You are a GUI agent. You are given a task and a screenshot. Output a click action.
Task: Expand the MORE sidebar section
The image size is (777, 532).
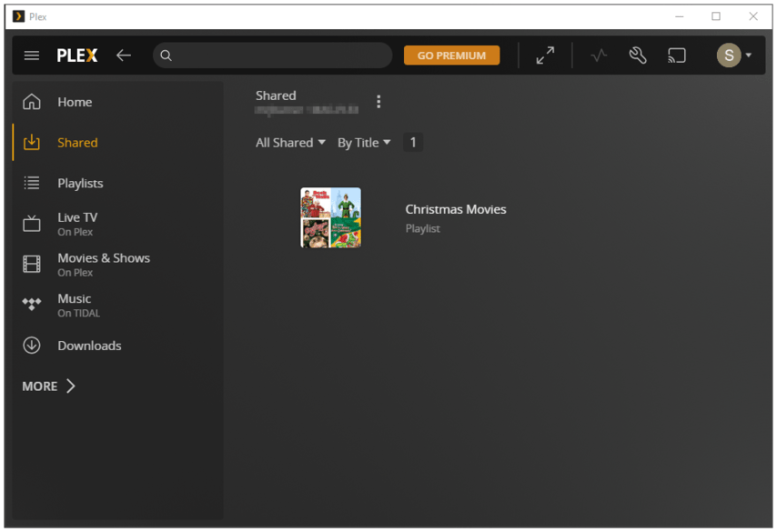pos(48,386)
